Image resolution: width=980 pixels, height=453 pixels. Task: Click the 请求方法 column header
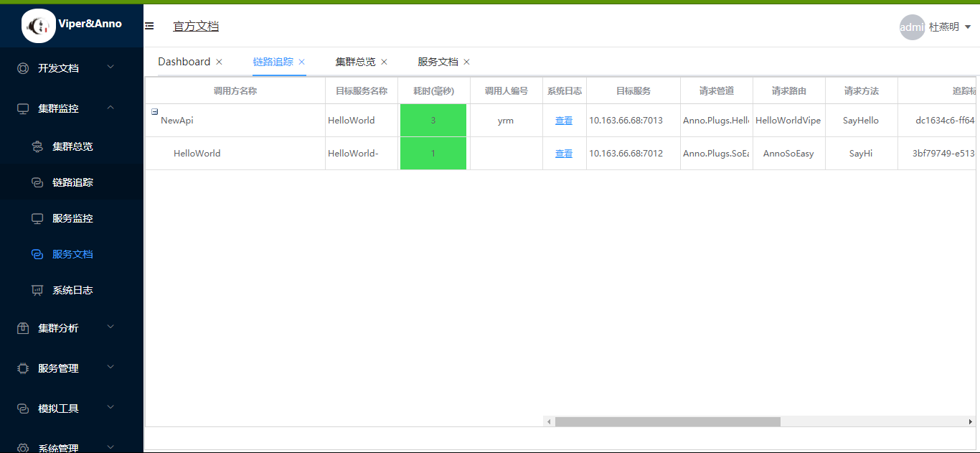coord(862,91)
